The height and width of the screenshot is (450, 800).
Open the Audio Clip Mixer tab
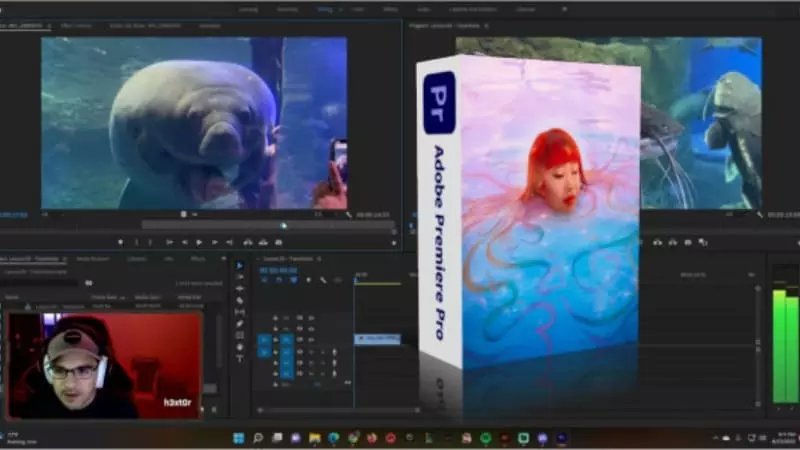(x=145, y=26)
